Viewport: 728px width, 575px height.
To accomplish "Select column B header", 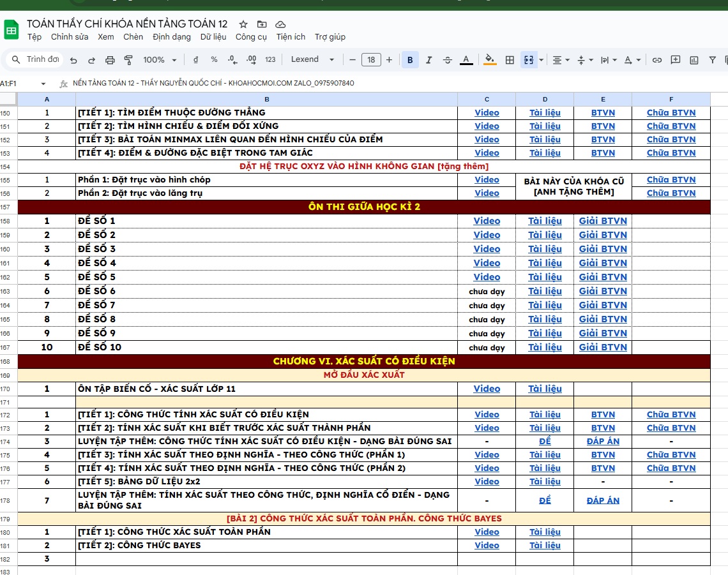I will click(x=266, y=100).
